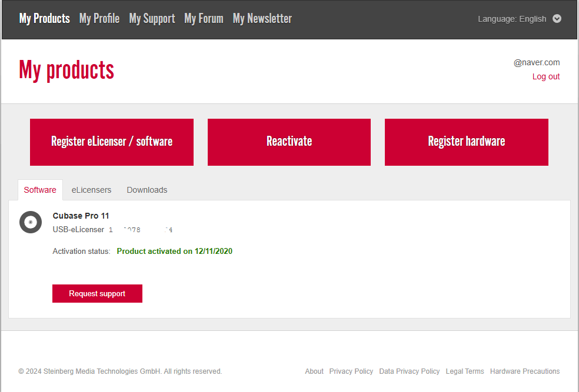The height and width of the screenshot is (392, 579).
Task: Switch to the eLicensers tab
Action: click(91, 190)
